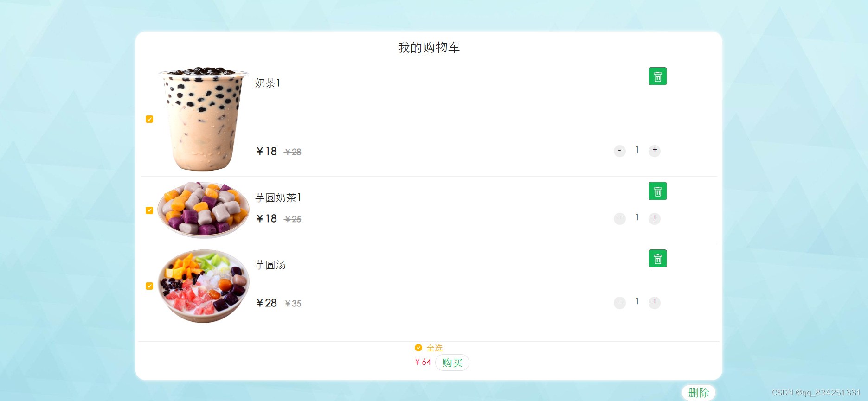This screenshot has height=401, width=868.
Task: Click the 芋圆汤 product title
Action: [x=270, y=265]
